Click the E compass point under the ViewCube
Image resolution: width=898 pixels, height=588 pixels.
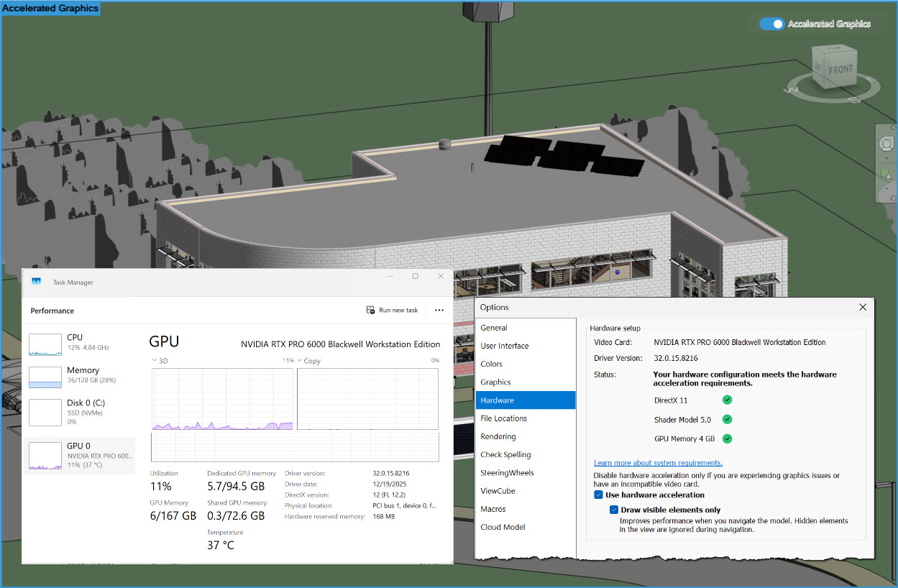pyautogui.click(x=871, y=78)
